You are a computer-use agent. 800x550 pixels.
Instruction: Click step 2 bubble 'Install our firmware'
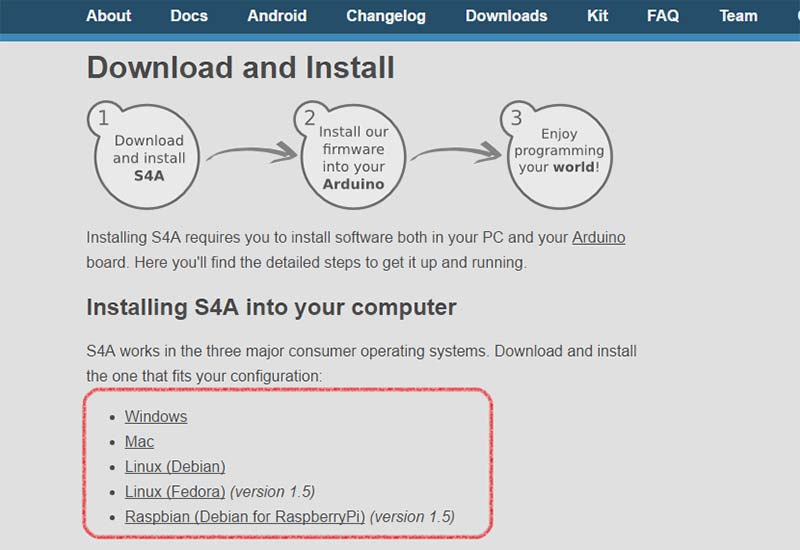point(351,155)
